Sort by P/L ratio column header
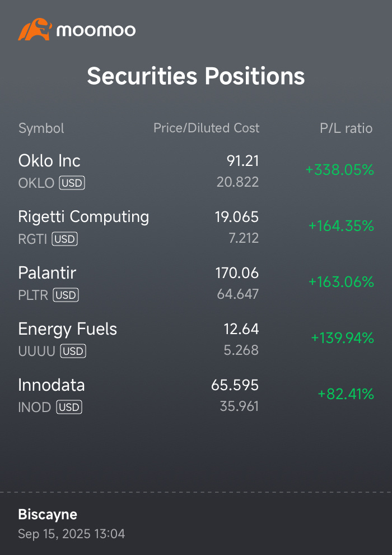 (x=346, y=128)
